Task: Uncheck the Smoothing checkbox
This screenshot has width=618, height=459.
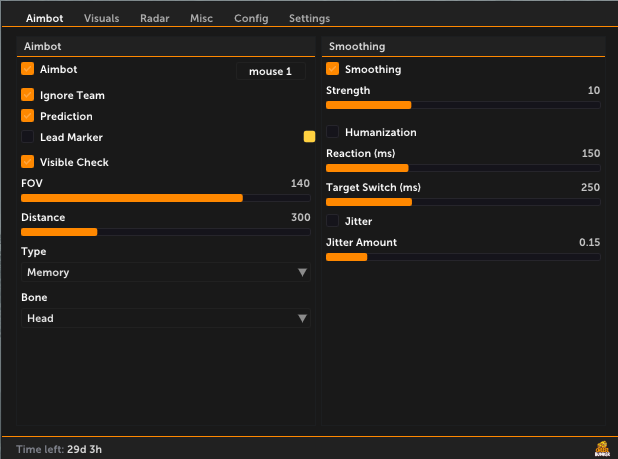Action: click(x=333, y=69)
